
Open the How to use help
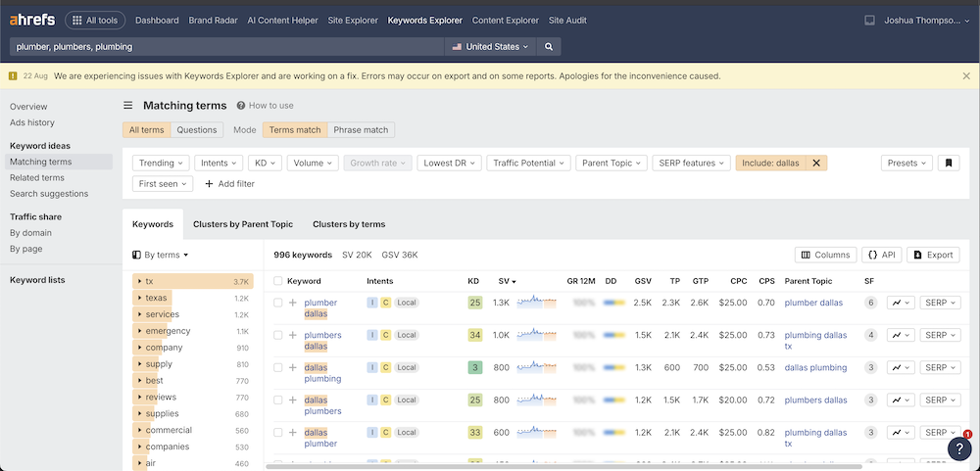tap(265, 106)
